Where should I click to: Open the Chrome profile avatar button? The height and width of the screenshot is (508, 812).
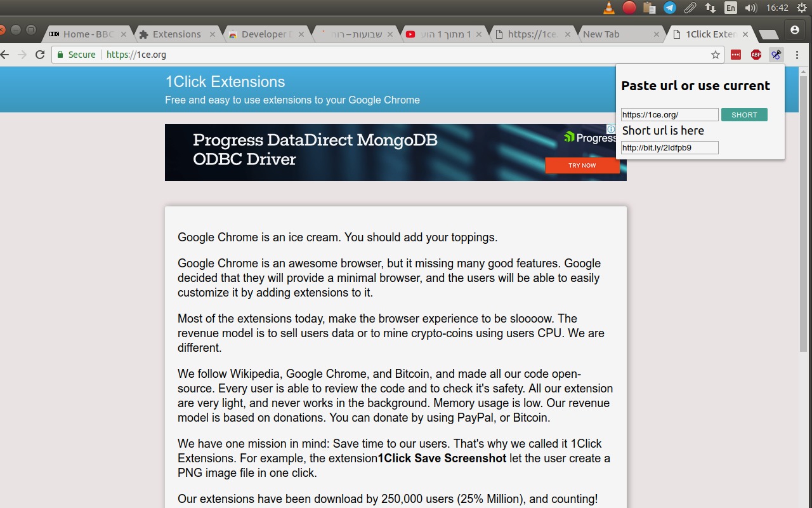tap(794, 30)
